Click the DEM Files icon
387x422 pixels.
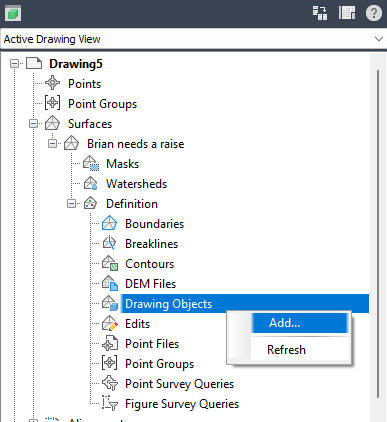coord(110,283)
